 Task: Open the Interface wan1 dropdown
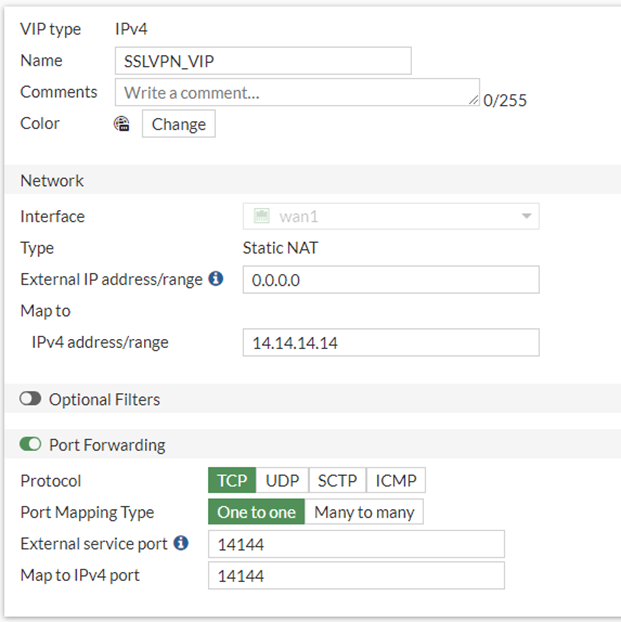tap(390, 216)
